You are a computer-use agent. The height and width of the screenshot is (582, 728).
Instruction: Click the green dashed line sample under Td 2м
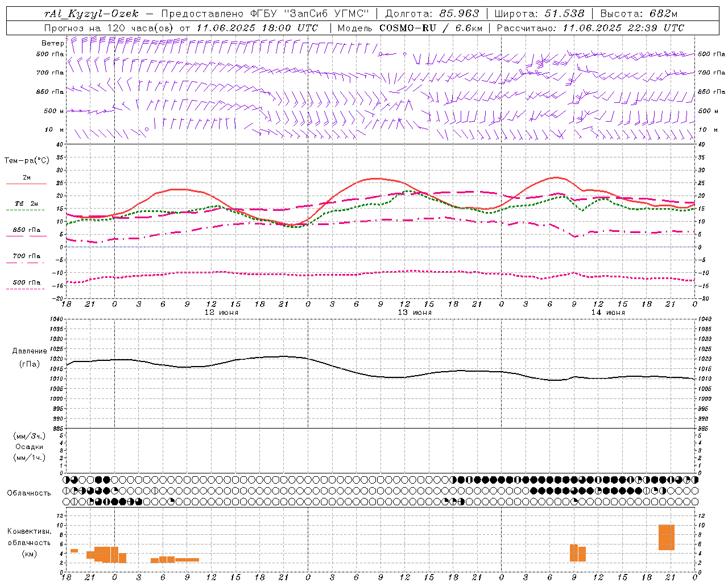[25, 210]
